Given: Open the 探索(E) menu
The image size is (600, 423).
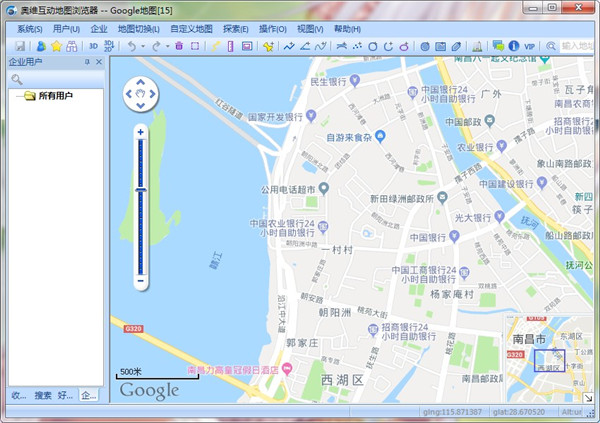Looking at the screenshot, I should click(x=236, y=29).
